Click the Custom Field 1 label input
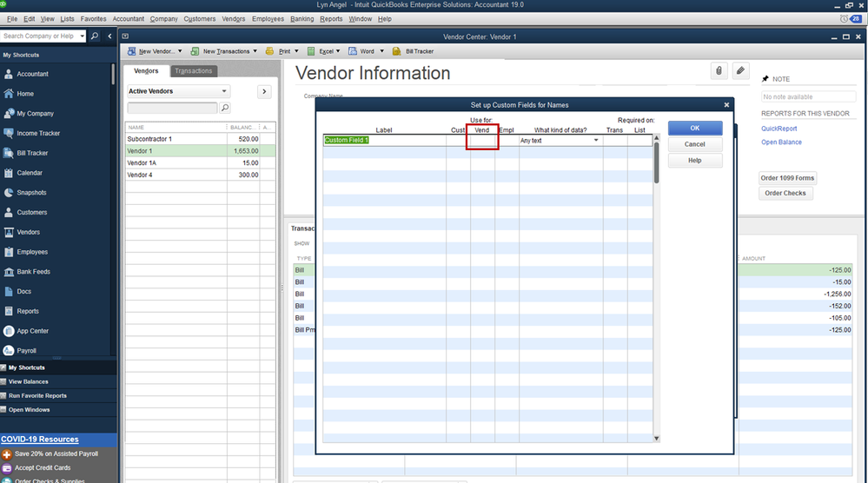 (x=384, y=141)
